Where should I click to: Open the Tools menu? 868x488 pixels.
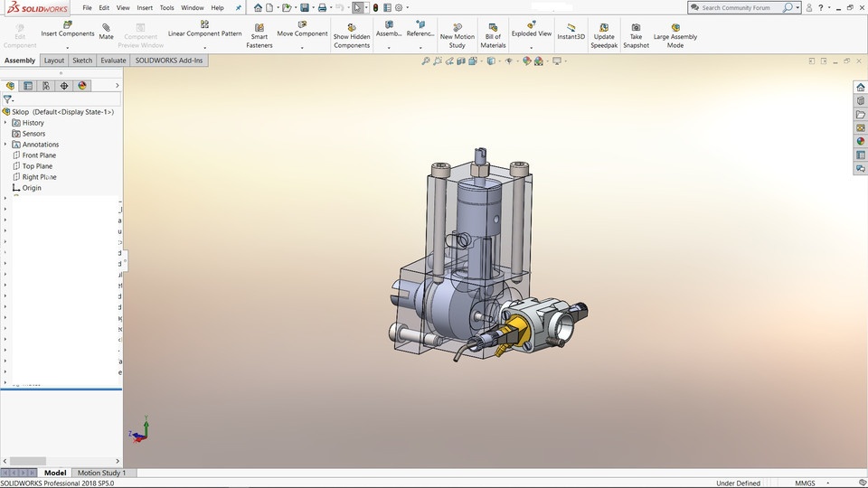[x=166, y=7]
